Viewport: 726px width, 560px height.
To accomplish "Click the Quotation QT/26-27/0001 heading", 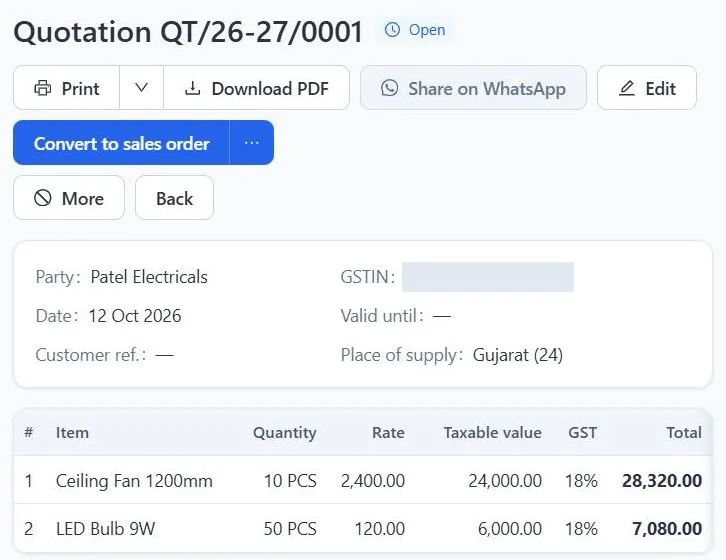I will [188, 31].
